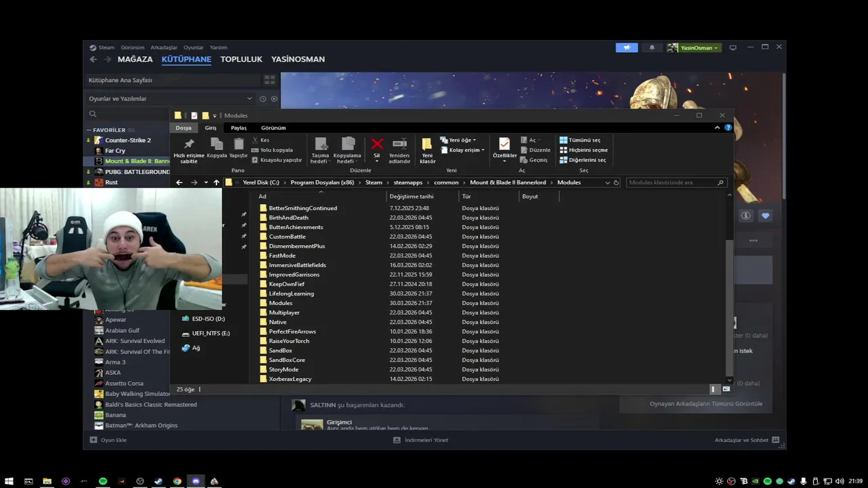Go to MAĞAZA in Steam
This screenshot has height=488, width=868.
point(135,59)
